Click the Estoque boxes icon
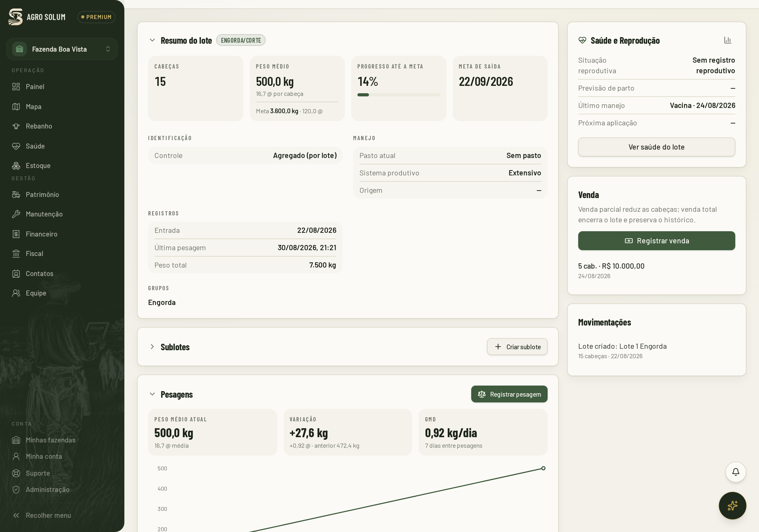The image size is (759, 532). point(16,166)
